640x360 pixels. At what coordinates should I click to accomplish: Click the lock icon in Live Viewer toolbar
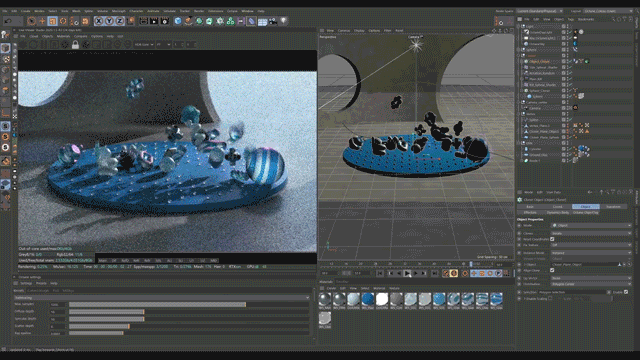tap(75, 44)
